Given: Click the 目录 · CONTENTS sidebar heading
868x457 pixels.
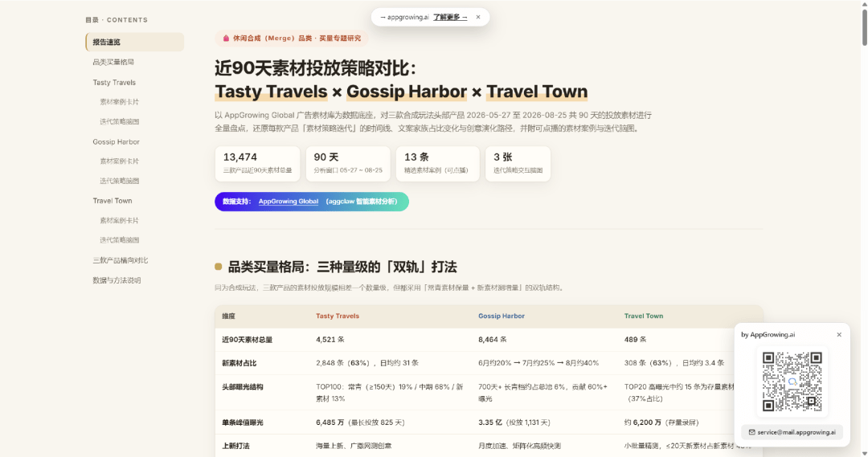Looking at the screenshot, I should point(117,20).
